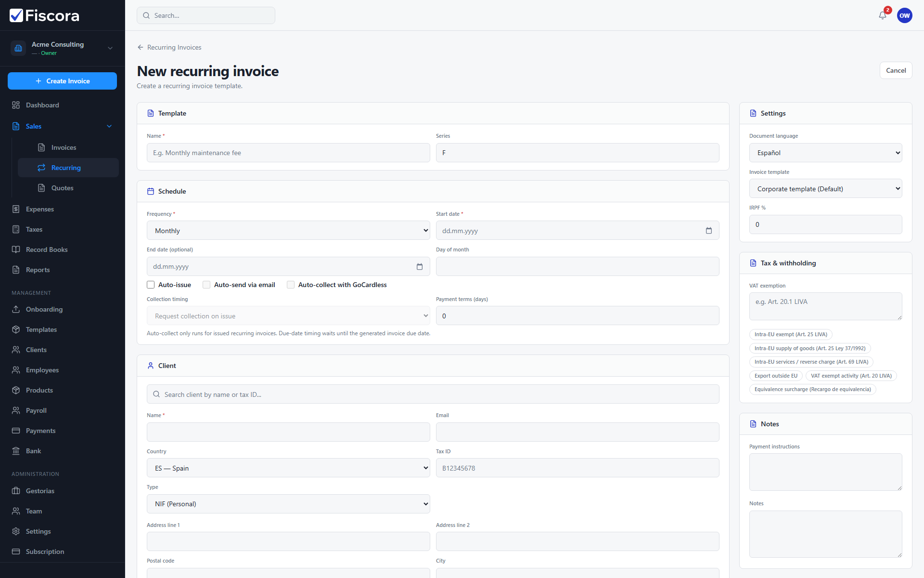Open the Frequency Monthly dropdown
The width and height of the screenshot is (924, 578).
tap(288, 231)
